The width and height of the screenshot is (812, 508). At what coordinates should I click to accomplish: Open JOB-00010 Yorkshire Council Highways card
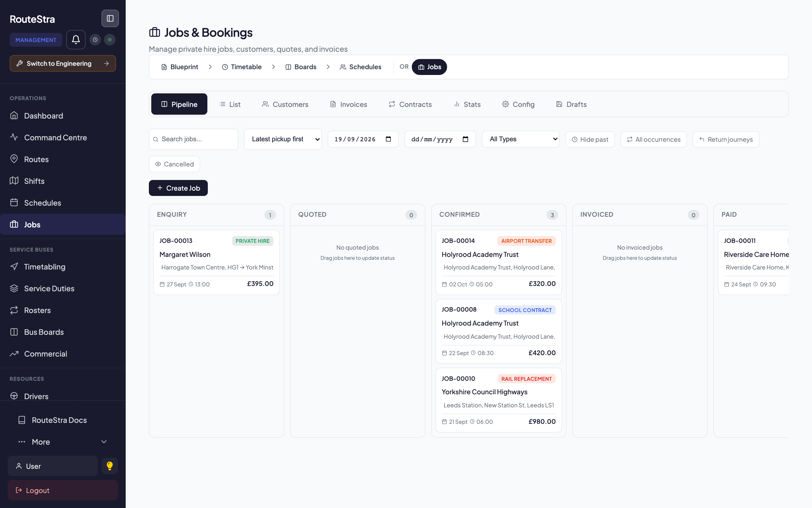click(499, 400)
